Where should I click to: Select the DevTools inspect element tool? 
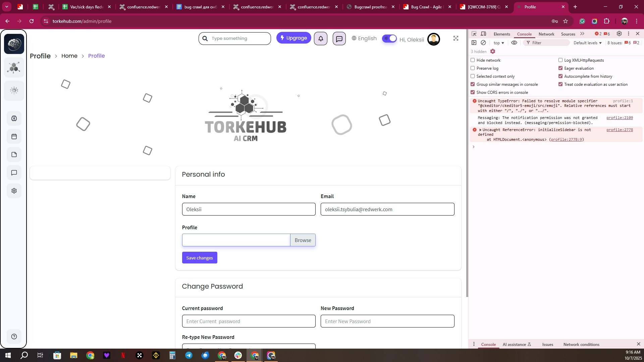coord(474,34)
